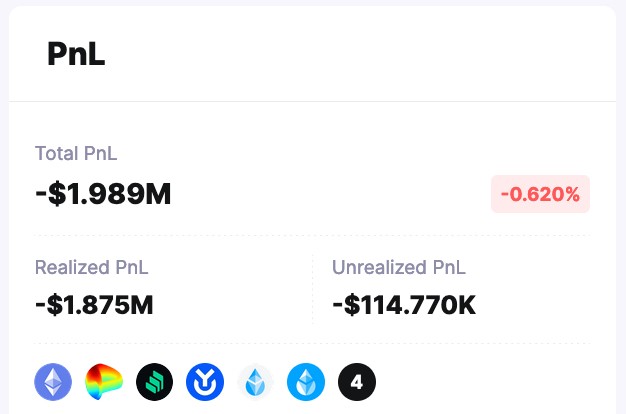Click the dashed separator above the token icons

[x=313, y=343]
